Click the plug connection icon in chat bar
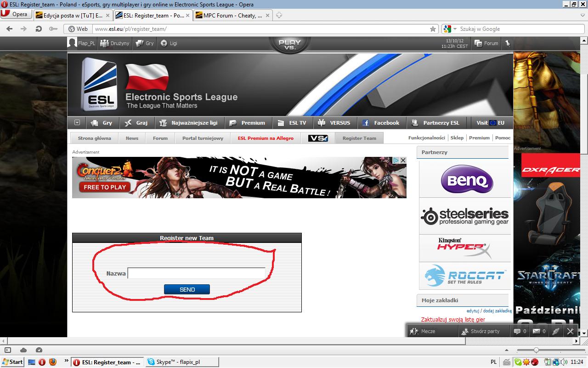Viewport: 588px width, 368px height. tap(556, 331)
